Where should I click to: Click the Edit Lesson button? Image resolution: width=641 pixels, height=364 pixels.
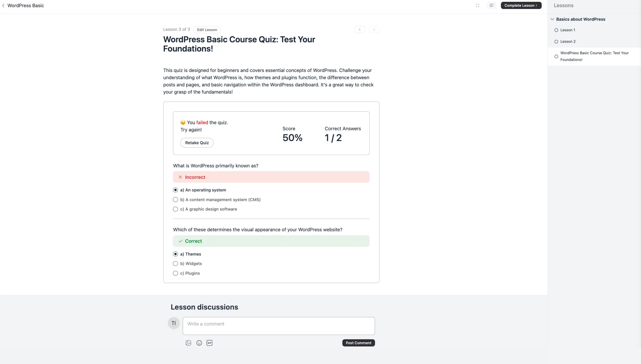[207, 30]
